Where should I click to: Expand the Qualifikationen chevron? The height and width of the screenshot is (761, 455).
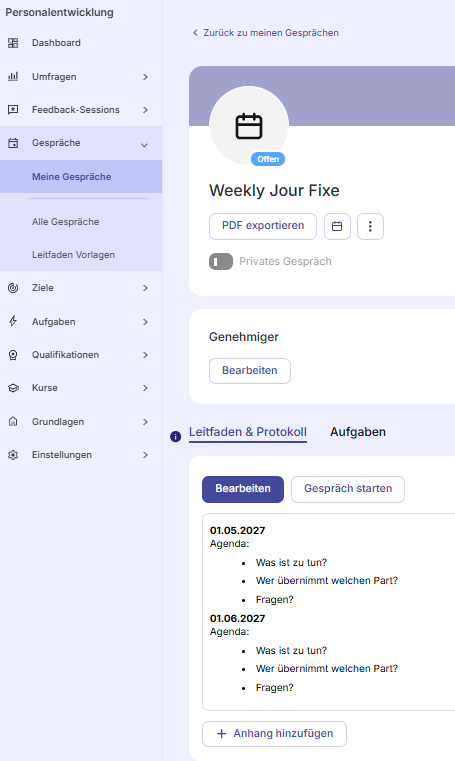(145, 355)
